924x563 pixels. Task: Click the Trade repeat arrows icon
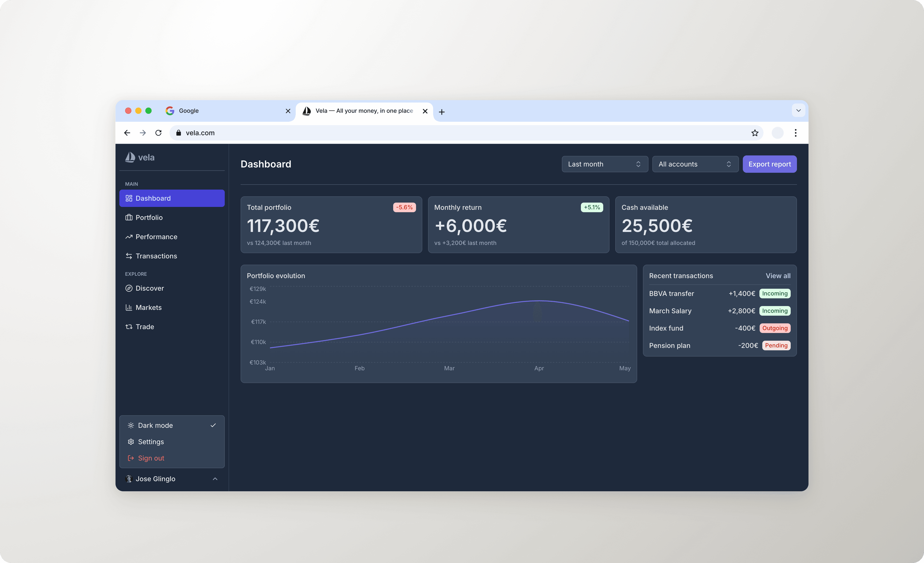click(129, 326)
